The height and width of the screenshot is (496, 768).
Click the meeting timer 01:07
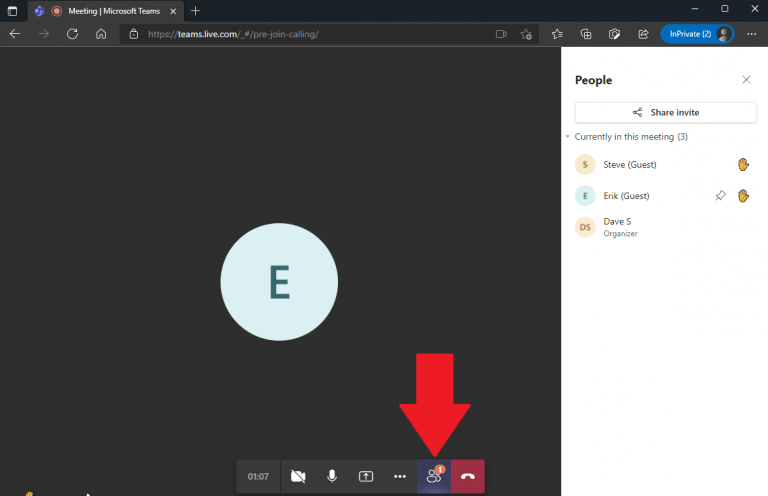point(258,476)
